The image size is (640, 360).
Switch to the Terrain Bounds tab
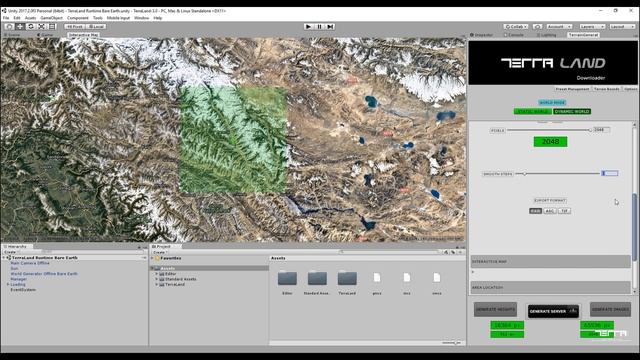(x=607, y=89)
